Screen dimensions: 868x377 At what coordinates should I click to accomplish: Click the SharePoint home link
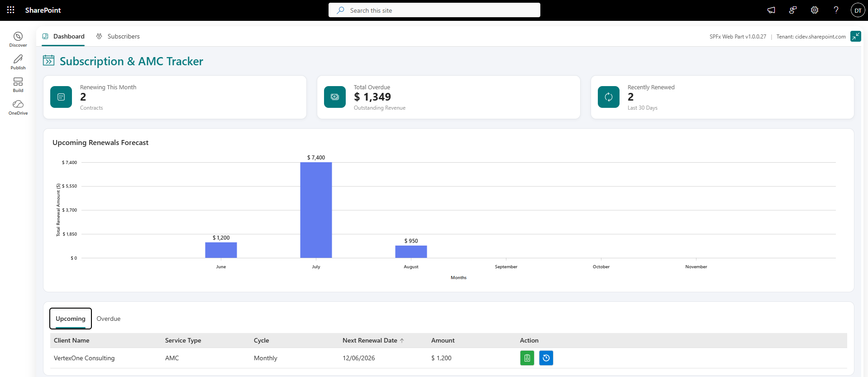point(43,10)
